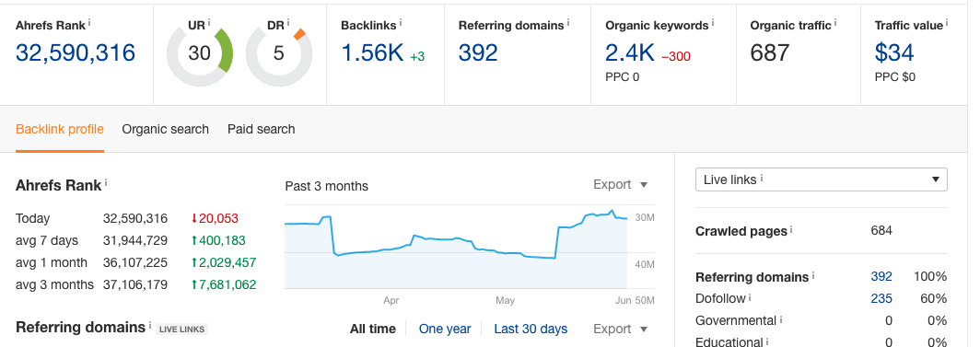
Task: Click info icon beside Organic keywords
Action: 713,22
